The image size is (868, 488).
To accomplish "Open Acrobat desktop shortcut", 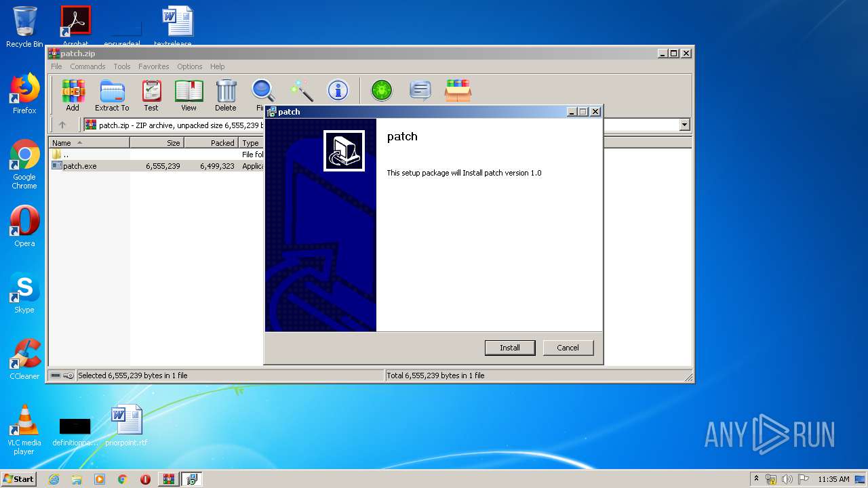I will pyautogui.click(x=75, y=26).
